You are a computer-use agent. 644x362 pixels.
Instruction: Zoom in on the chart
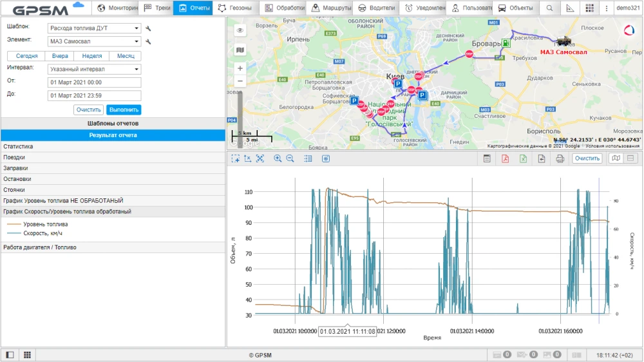click(x=278, y=158)
